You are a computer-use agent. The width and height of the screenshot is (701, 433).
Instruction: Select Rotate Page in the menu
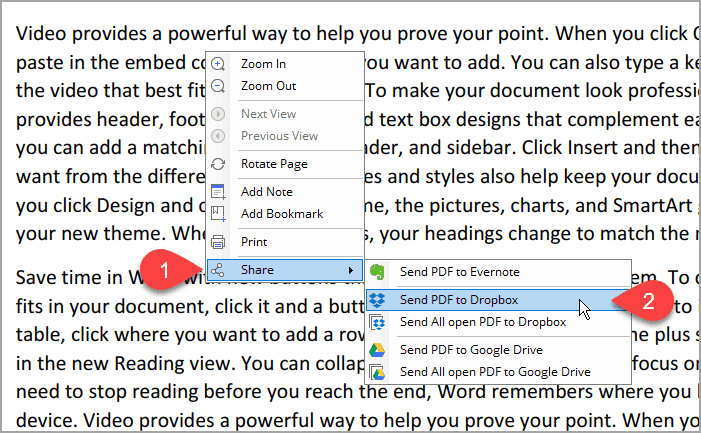pos(284,164)
